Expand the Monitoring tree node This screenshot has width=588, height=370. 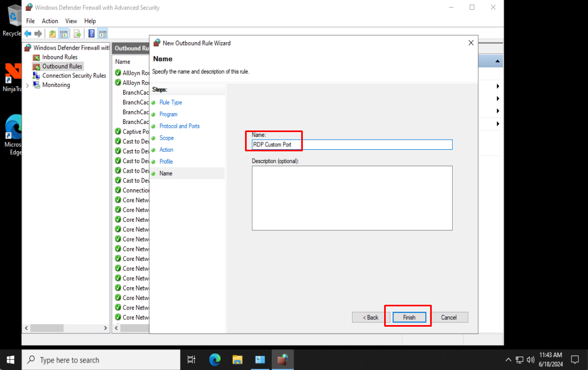pos(27,85)
